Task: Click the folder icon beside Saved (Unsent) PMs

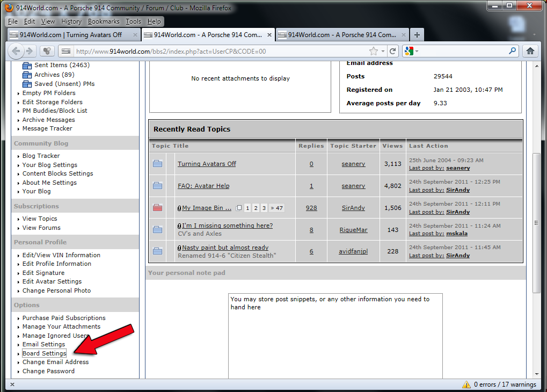Action: 27,84
